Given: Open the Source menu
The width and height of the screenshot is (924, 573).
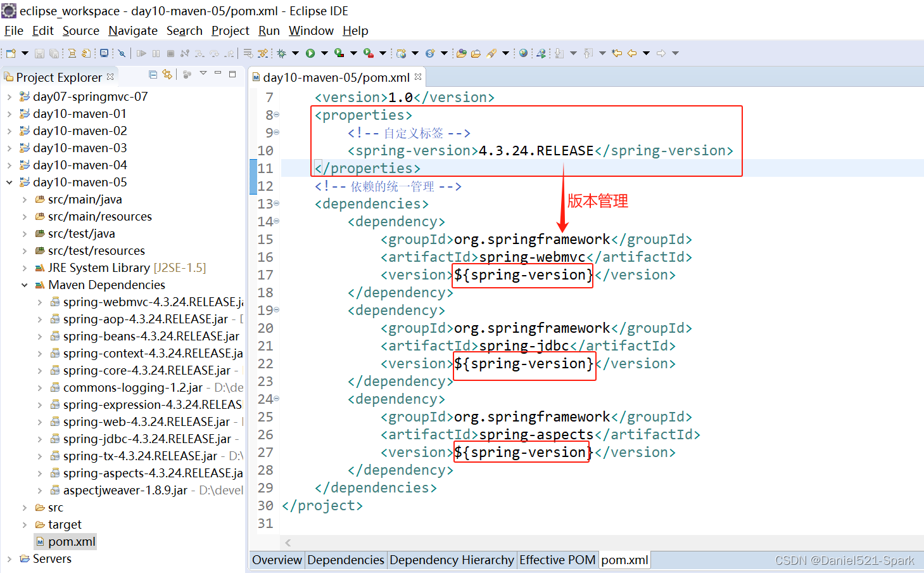Looking at the screenshot, I should 80,30.
